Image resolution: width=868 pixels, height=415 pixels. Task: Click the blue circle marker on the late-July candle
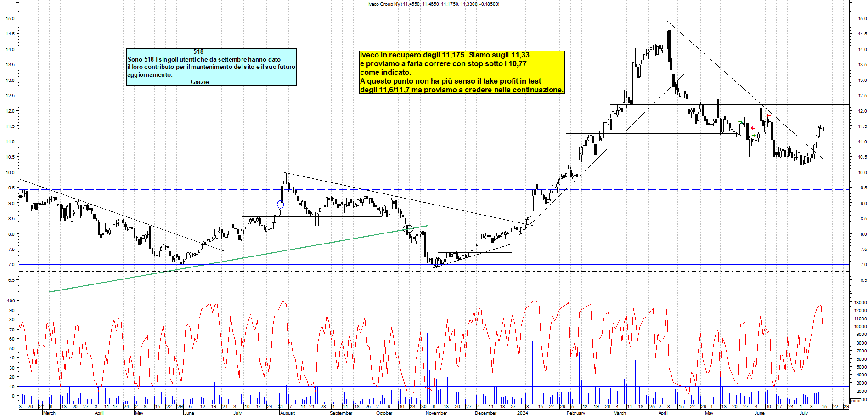click(x=281, y=204)
